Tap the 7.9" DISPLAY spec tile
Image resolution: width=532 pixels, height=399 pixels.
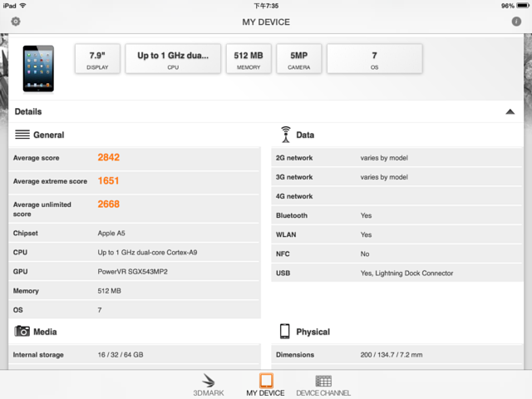pyautogui.click(x=97, y=58)
